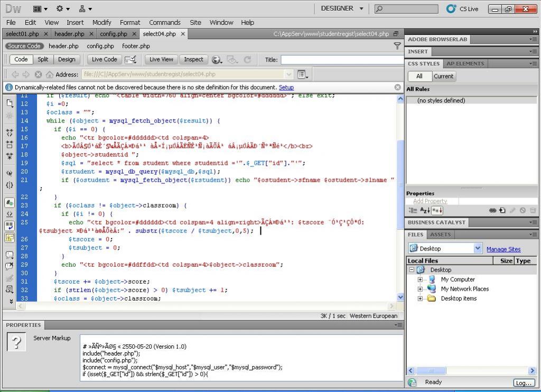Click the New CSS Rule icon
The width and height of the screenshot is (541, 392).
(x=502, y=210)
